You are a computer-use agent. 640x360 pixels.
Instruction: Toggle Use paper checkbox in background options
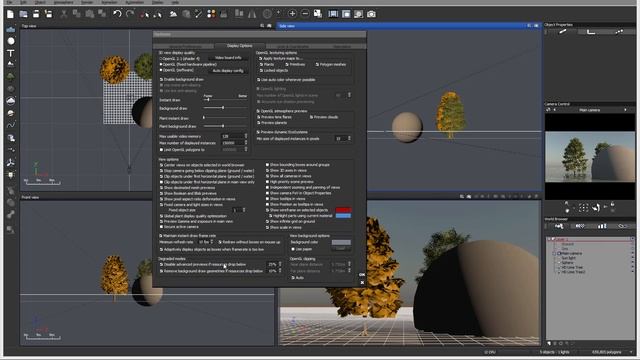pos(293,249)
